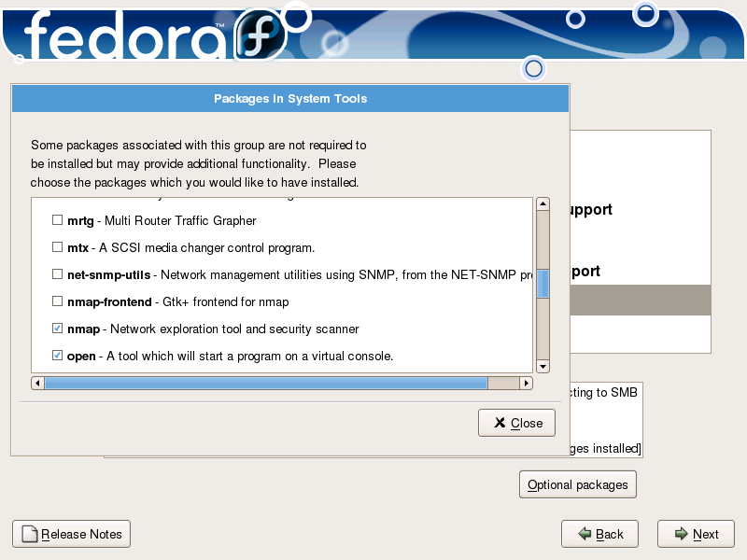Select 'Network exploration tool and security scanner' text

click(x=234, y=329)
